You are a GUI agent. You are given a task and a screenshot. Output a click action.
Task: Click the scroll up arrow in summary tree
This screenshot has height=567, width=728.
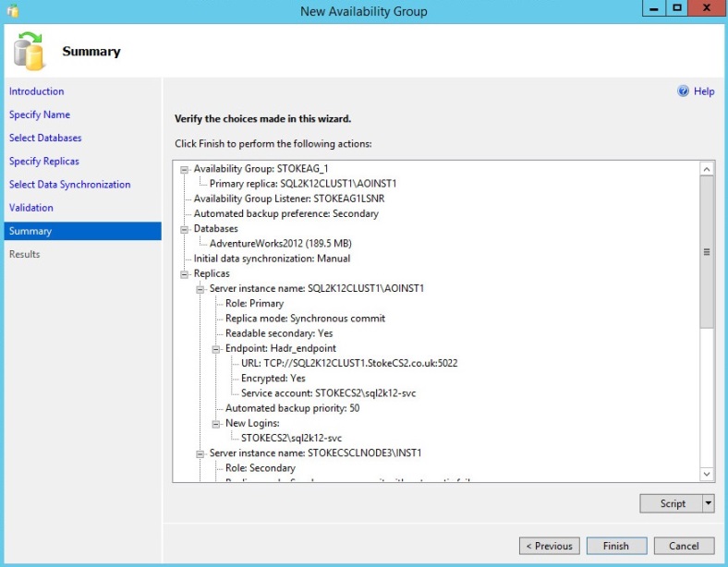click(x=707, y=169)
